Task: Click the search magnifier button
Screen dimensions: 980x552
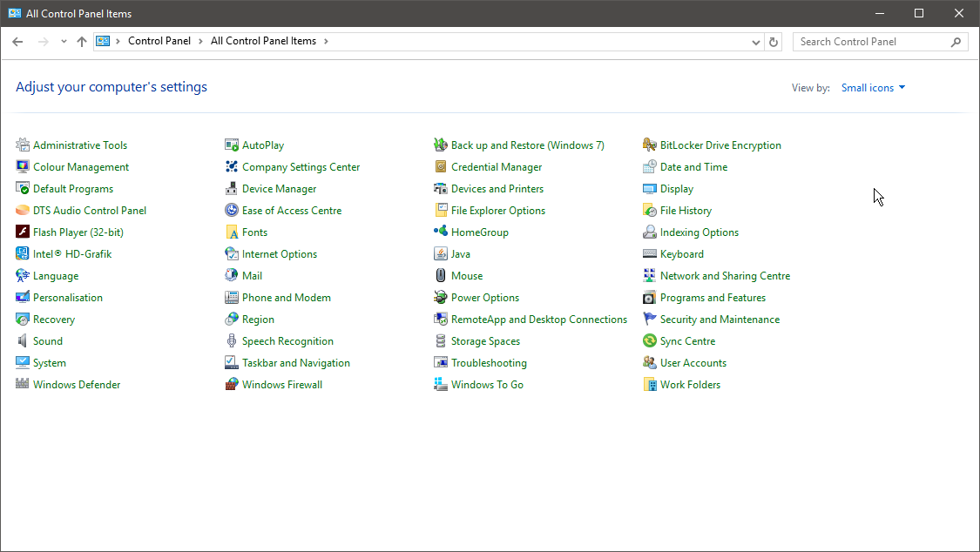Action: click(956, 42)
